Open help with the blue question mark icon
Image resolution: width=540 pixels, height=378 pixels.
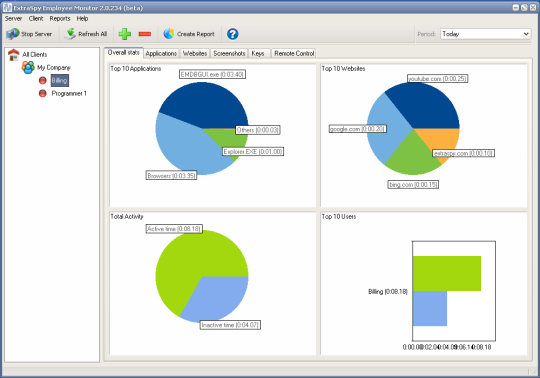[x=232, y=34]
